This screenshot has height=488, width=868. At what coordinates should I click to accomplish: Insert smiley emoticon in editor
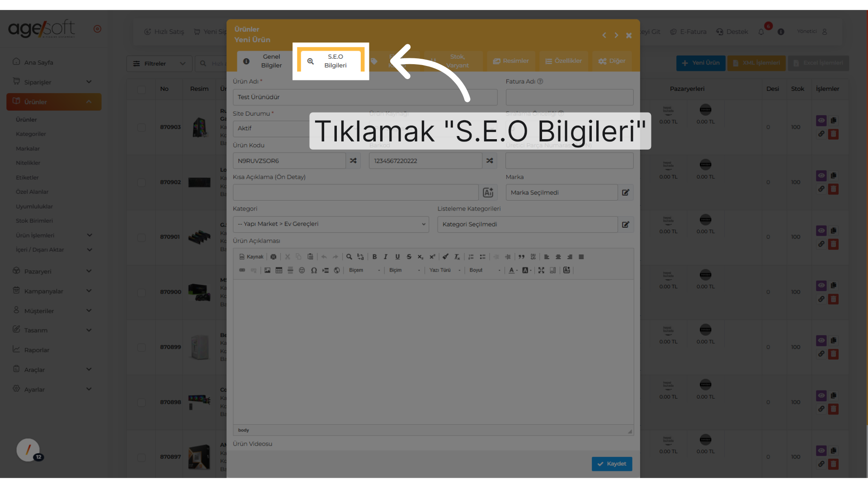[302, 270]
